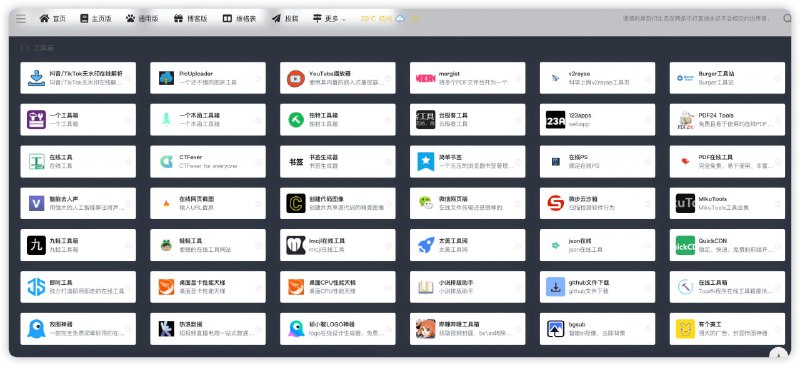Click the yellow Pikachu icon in the last card

point(685,329)
